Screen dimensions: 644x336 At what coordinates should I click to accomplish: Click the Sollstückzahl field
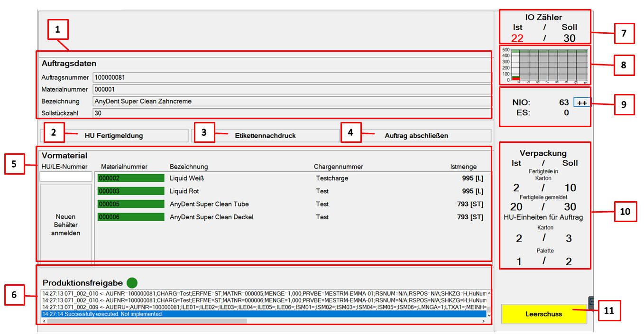(x=291, y=113)
